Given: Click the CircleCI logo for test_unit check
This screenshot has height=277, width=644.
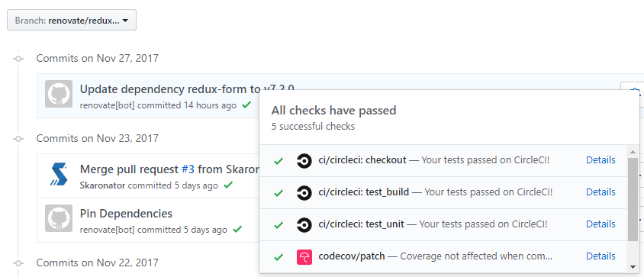Looking at the screenshot, I should coord(304,225).
